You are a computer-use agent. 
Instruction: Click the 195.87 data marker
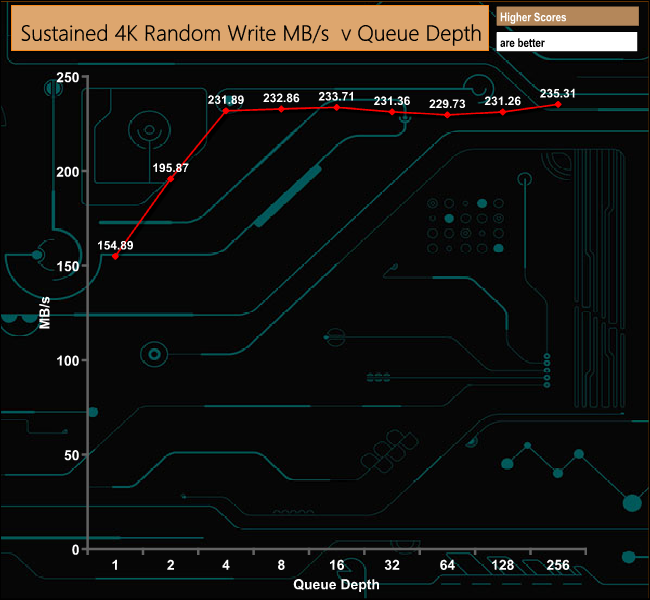pos(170,179)
